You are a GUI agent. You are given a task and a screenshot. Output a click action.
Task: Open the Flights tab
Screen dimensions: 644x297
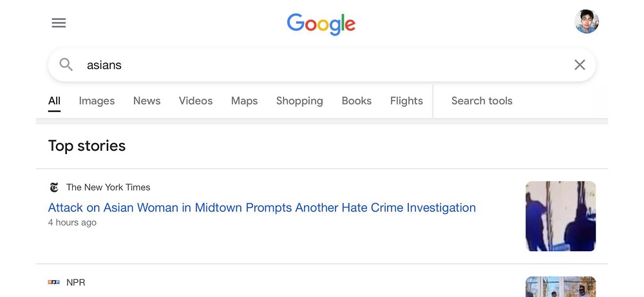click(406, 101)
